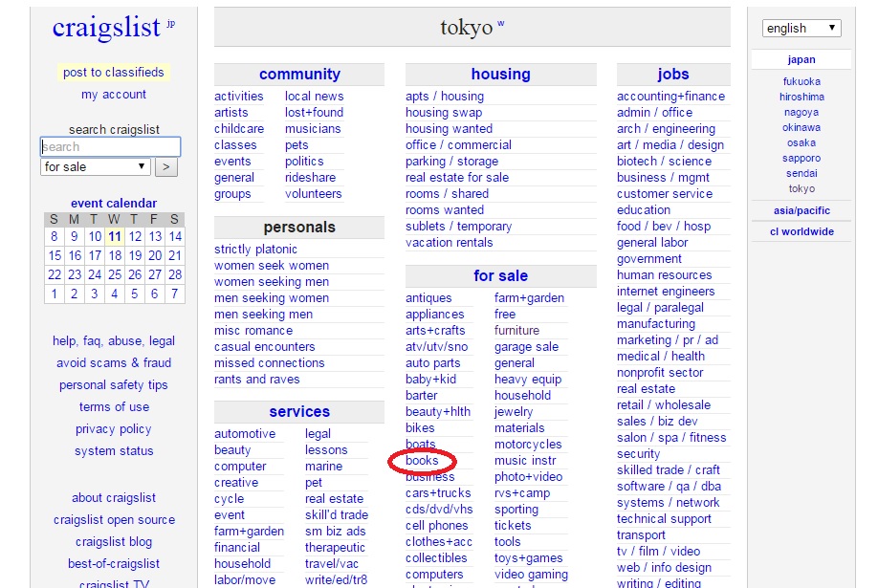
Task: Open 'accounting+finance' jobs
Action: pos(670,97)
